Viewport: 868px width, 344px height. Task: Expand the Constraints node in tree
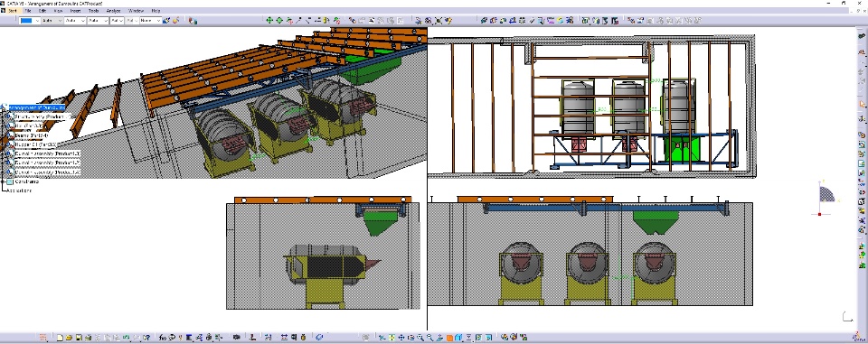point(3,181)
